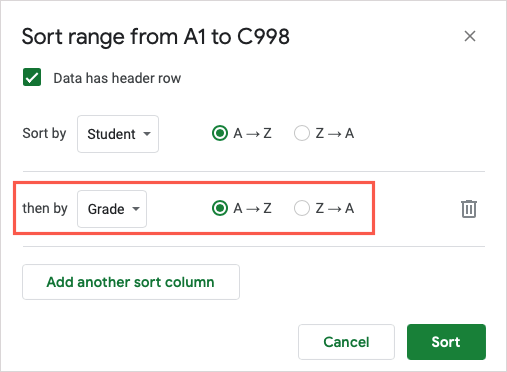Click the arrow beside Grade
The width and height of the screenshot is (507, 372).
135,209
